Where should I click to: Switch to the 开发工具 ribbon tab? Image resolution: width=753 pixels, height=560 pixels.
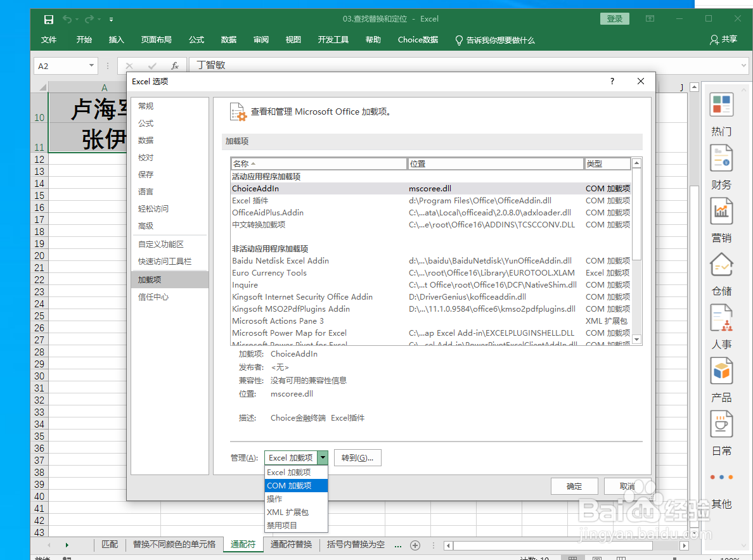click(x=333, y=39)
